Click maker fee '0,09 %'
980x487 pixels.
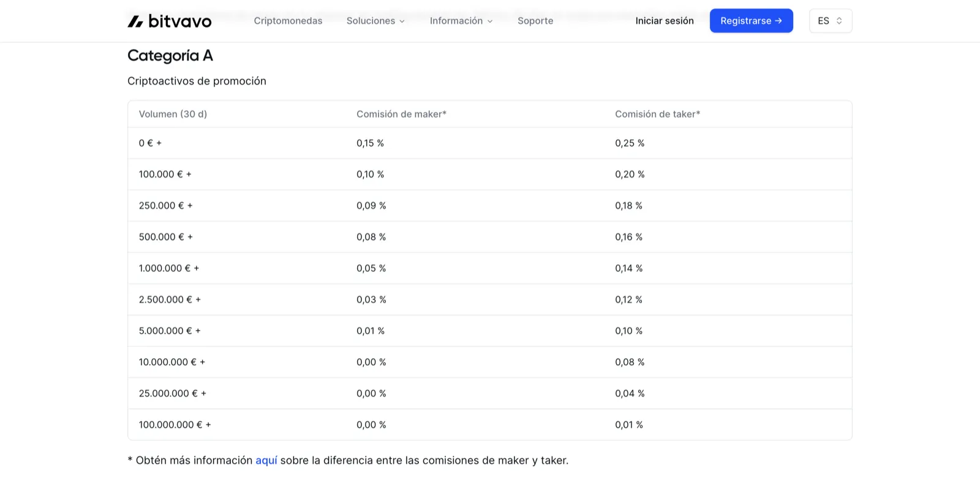tap(371, 205)
